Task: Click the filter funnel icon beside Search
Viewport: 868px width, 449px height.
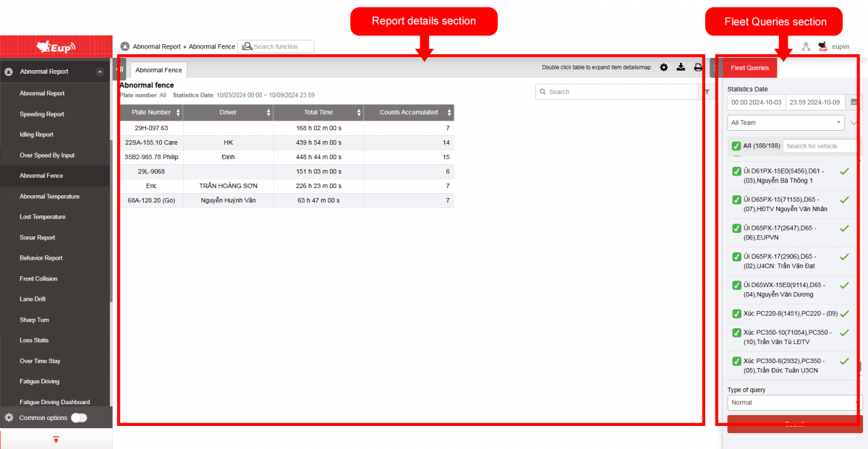Action: point(707,92)
